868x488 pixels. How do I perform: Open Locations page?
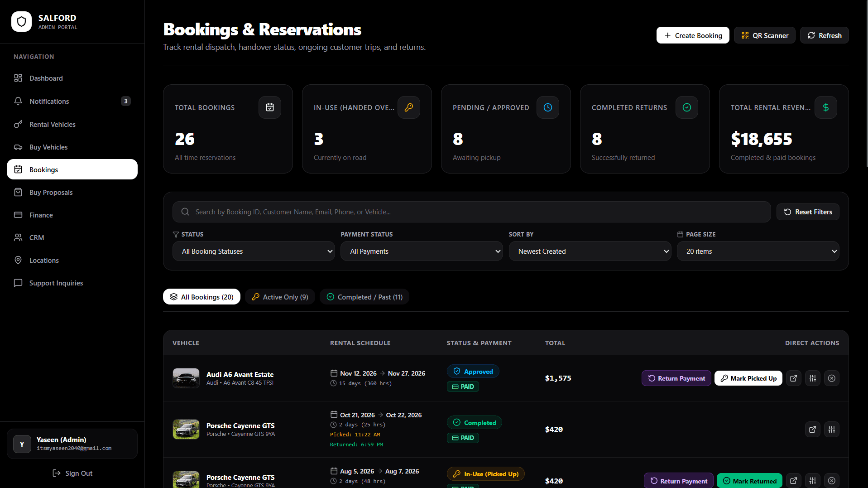click(72, 260)
